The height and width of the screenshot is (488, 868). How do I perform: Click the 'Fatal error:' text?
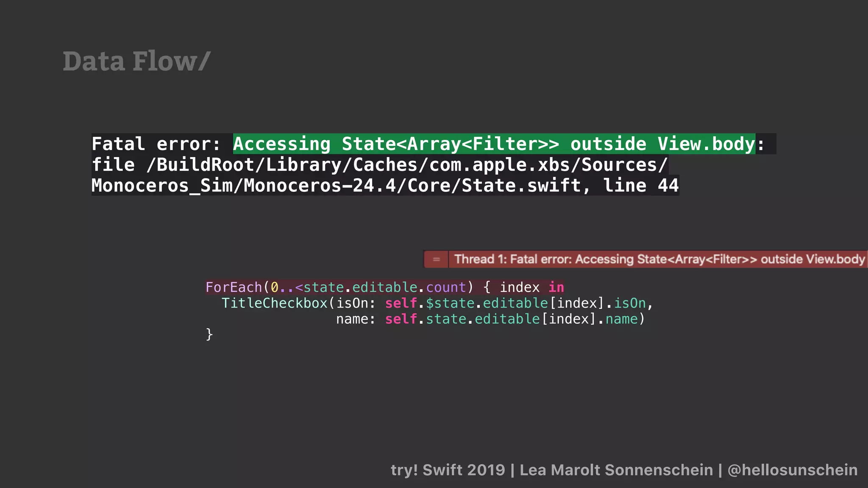click(x=156, y=144)
